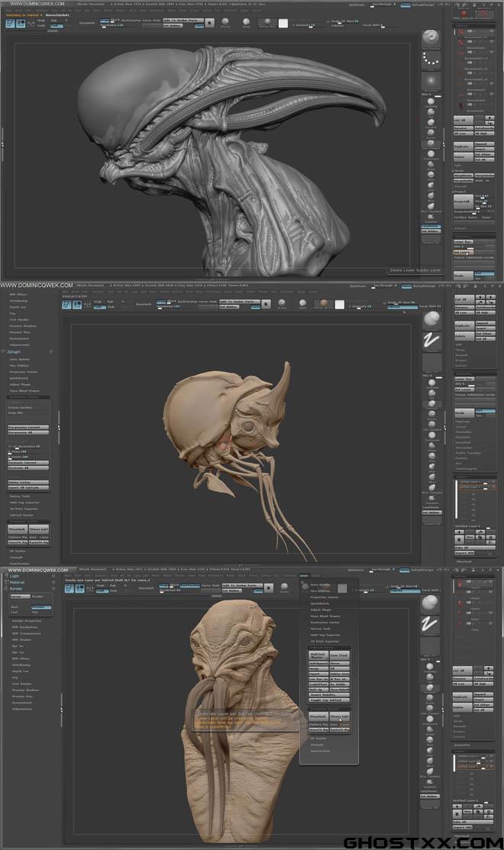Toggle Freeze Subdivision Levels in alien-beak window
The width and height of the screenshot is (504, 850).
click(474, 257)
